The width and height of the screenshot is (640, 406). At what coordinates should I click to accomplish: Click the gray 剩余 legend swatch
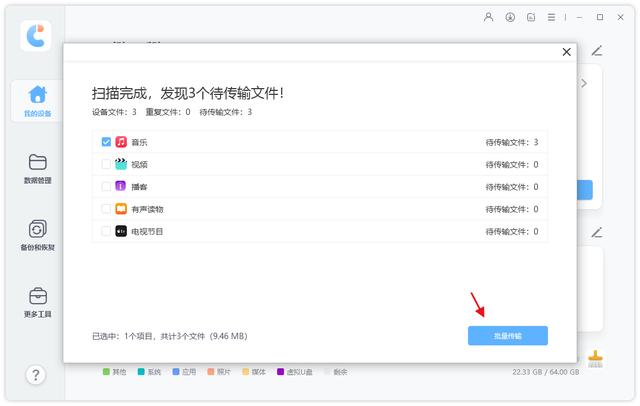pyautogui.click(x=327, y=372)
